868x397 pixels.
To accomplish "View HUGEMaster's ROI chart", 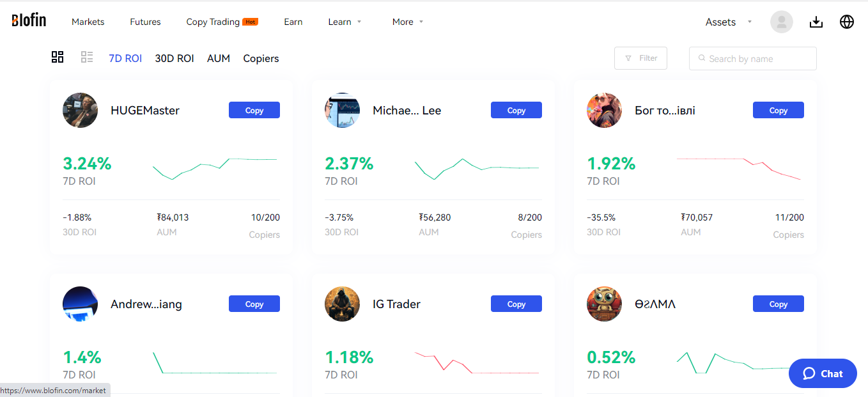I will tap(215, 168).
